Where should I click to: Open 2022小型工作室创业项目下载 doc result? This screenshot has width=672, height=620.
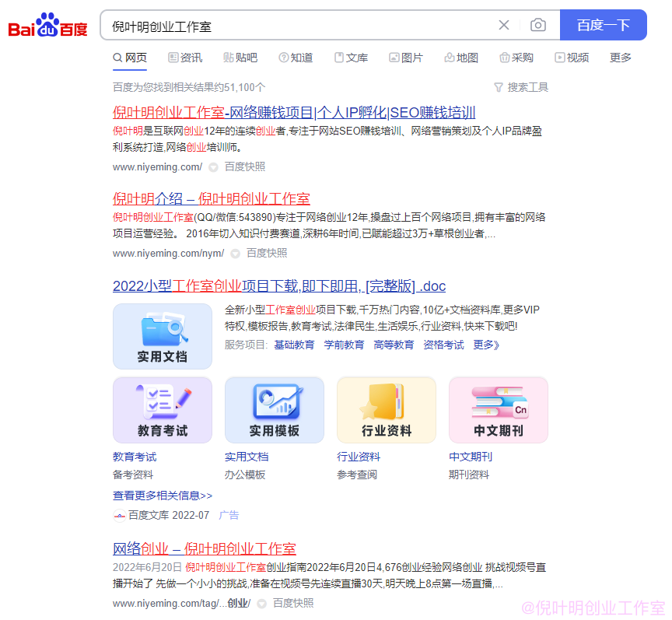tap(279, 286)
